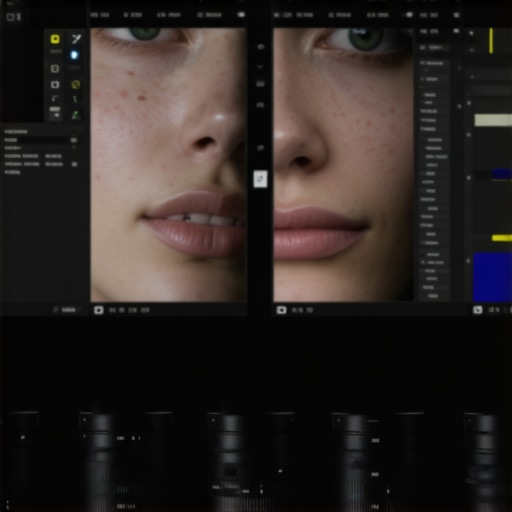
Task: Select the gray curved-arrow tool icon
Action: (x=55, y=99)
